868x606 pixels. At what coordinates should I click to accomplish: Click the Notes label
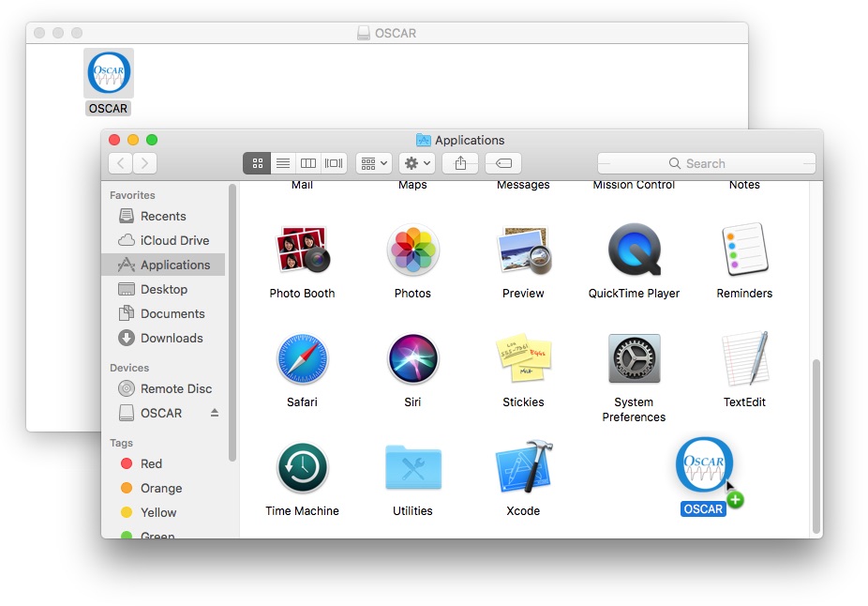(744, 185)
